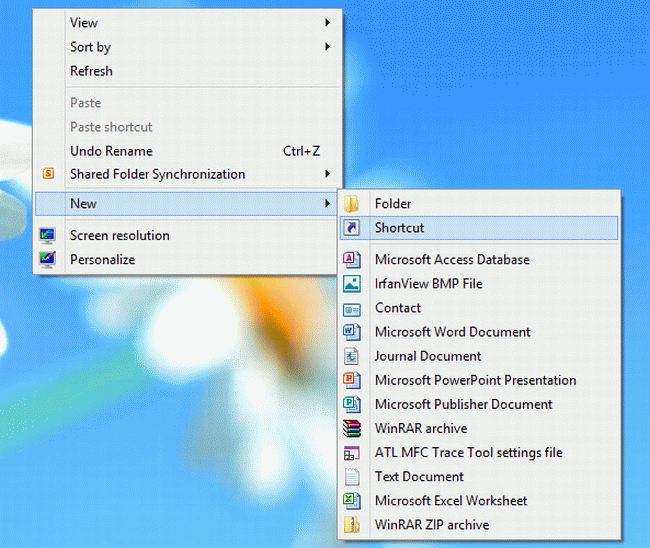650x548 pixels.
Task: Click the Publisher Document icon
Action: click(x=352, y=404)
